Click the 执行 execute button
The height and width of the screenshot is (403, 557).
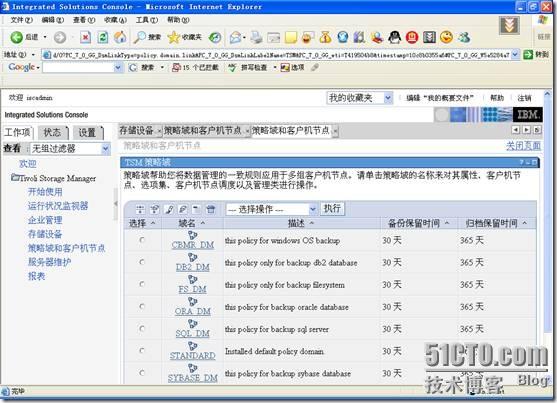click(x=332, y=209)
